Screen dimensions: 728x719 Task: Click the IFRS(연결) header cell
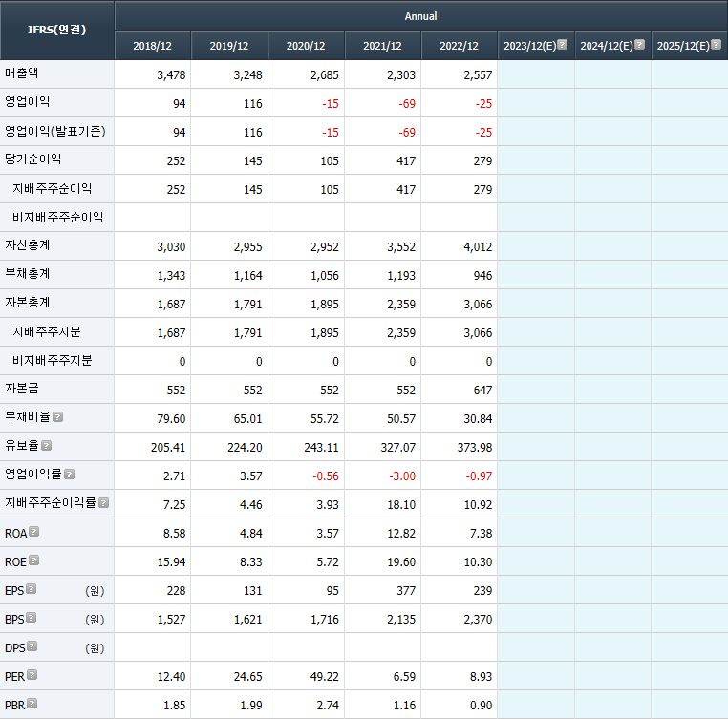pos(56,31)
